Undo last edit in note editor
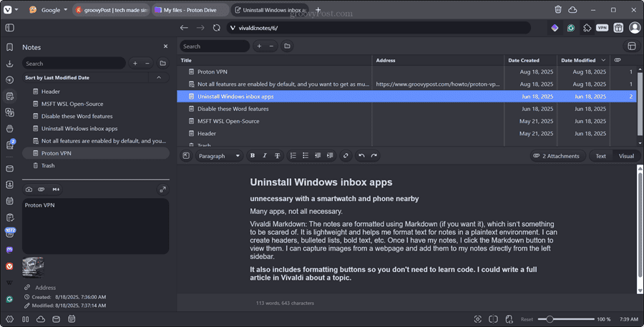Screen dimensions: 644x327 point(361,156)
